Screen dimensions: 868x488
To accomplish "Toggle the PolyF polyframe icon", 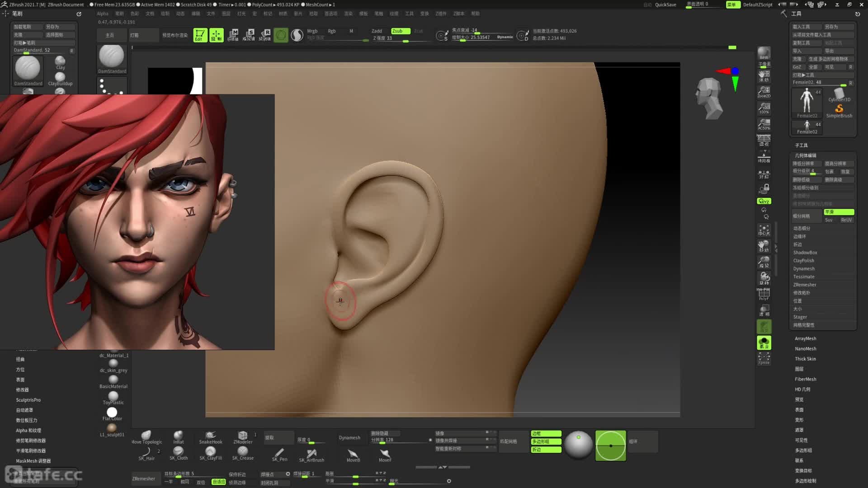I will coord(764,295).
